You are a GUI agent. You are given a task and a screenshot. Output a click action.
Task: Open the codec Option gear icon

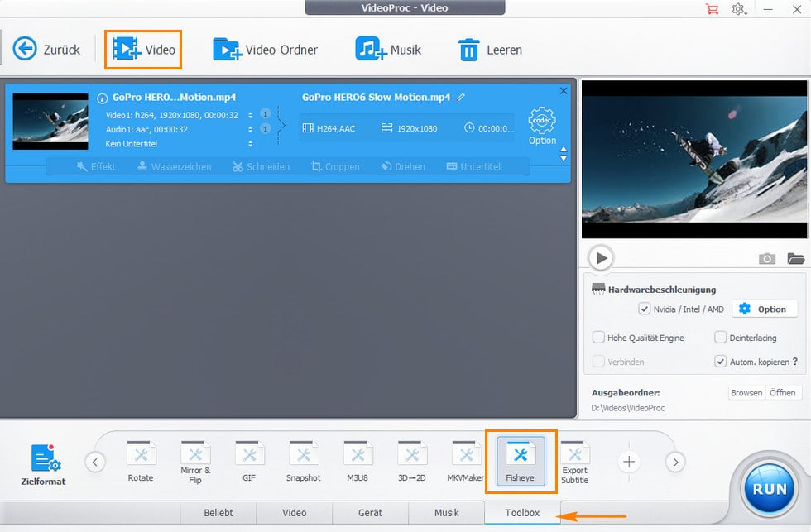point(542,126)
